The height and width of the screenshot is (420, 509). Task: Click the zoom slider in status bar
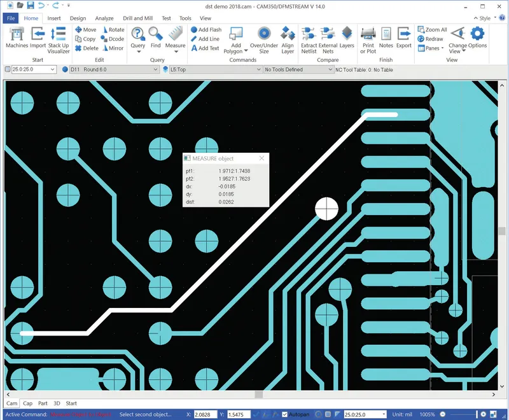pos(463,414)
